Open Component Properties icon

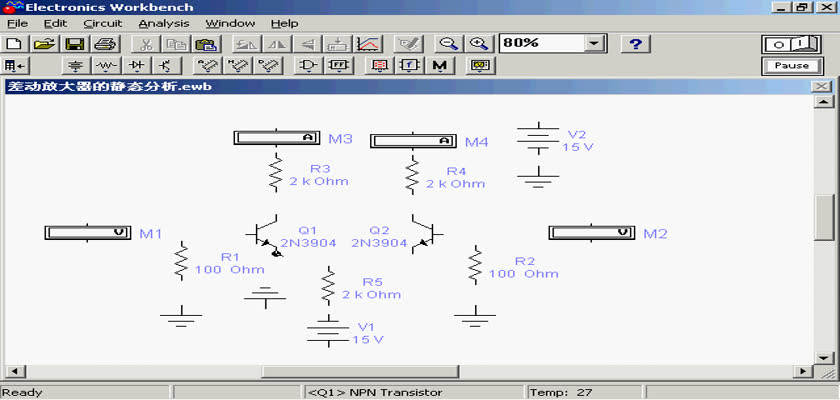409,44
